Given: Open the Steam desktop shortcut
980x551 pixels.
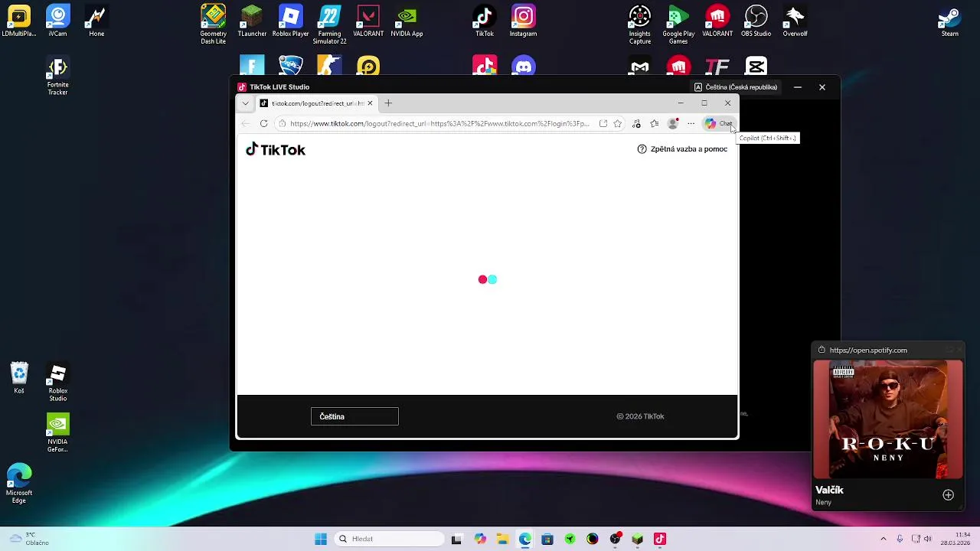Looking at the screenshot, I should [950, 21].
